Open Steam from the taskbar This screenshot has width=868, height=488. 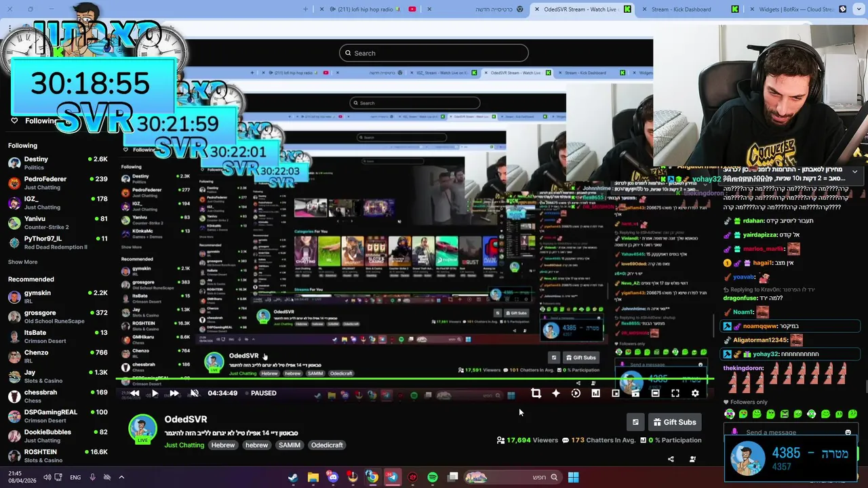coord(292,477)
